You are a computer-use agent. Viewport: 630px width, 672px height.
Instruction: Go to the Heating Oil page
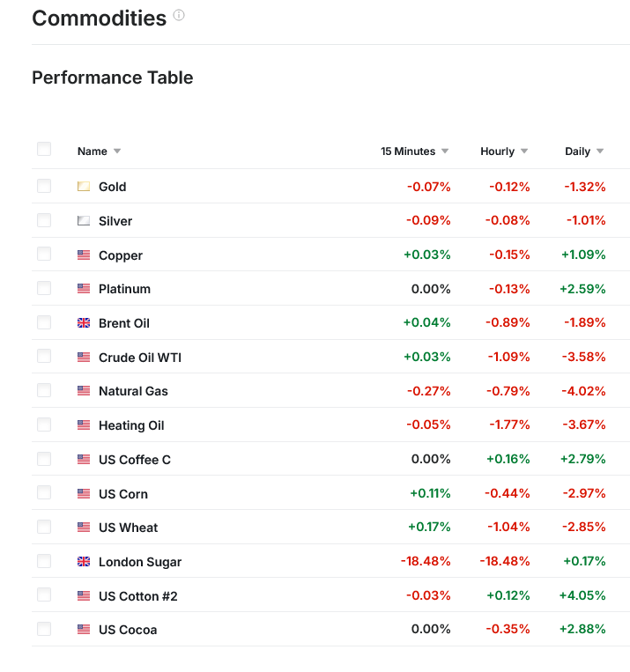(131, 425)
